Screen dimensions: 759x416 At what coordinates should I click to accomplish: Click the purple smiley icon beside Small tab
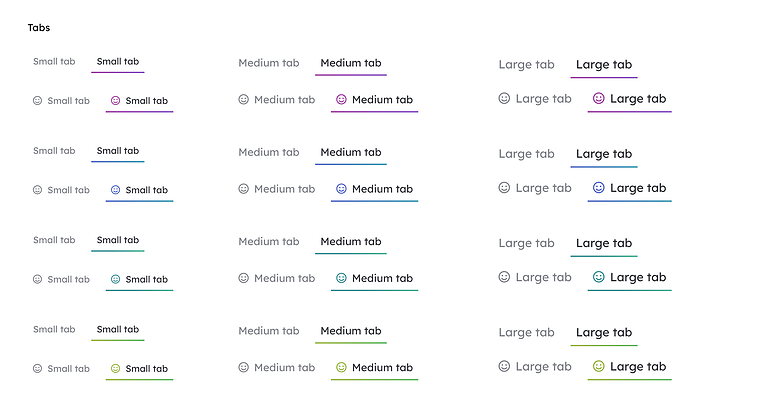115,101
